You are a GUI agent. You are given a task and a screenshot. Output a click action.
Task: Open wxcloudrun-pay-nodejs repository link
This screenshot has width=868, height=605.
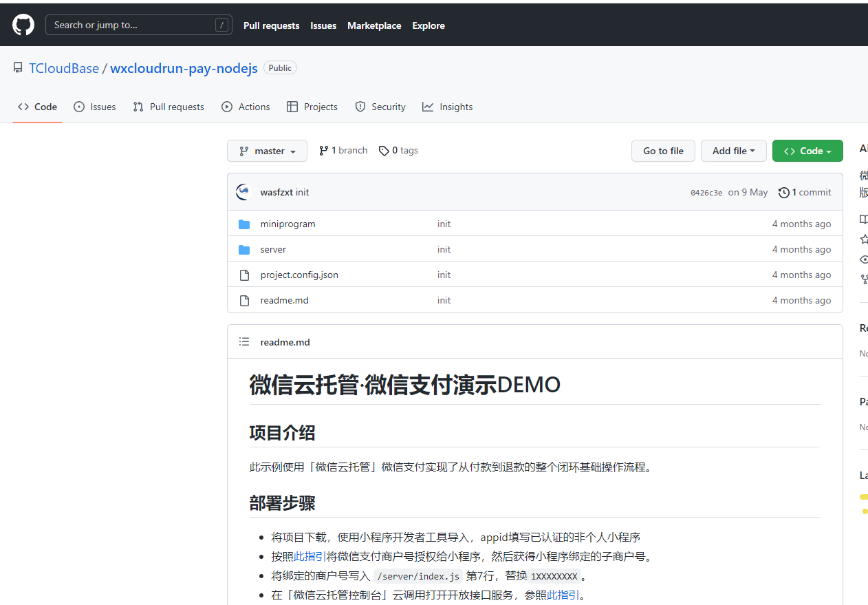coord(184,68)
